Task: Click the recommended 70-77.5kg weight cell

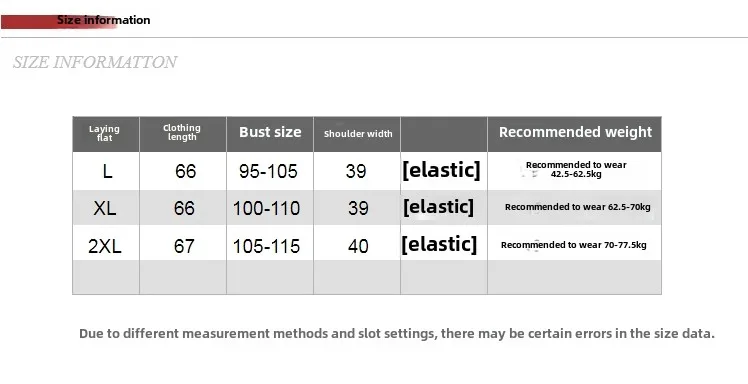Action: tap(574, 245)
